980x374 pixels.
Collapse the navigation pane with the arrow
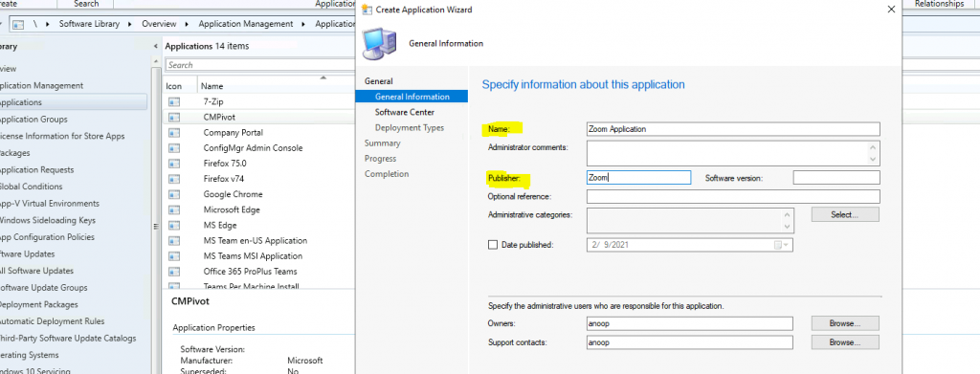pos(156,46)
